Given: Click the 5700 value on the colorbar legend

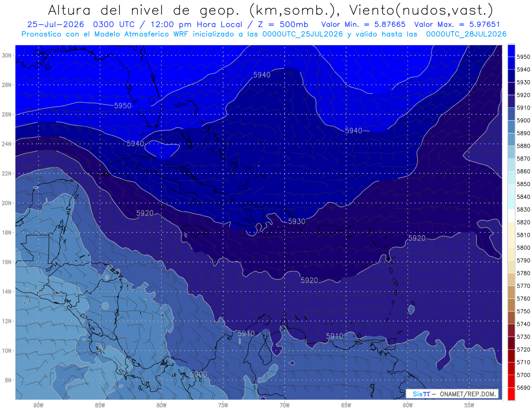Looking at the screenshot, I should pos(523,375).
